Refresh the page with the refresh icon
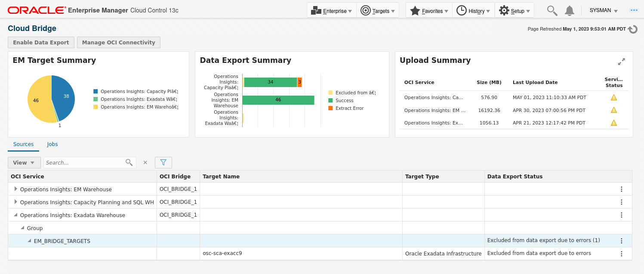The width and height of the screenshot is (644, 274). click(632, 29)
